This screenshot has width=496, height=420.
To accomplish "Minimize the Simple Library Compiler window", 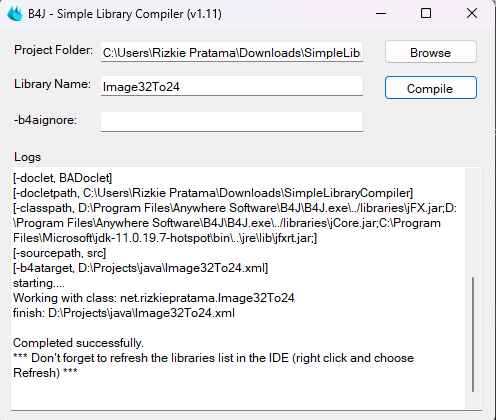I will click(381, 14).
